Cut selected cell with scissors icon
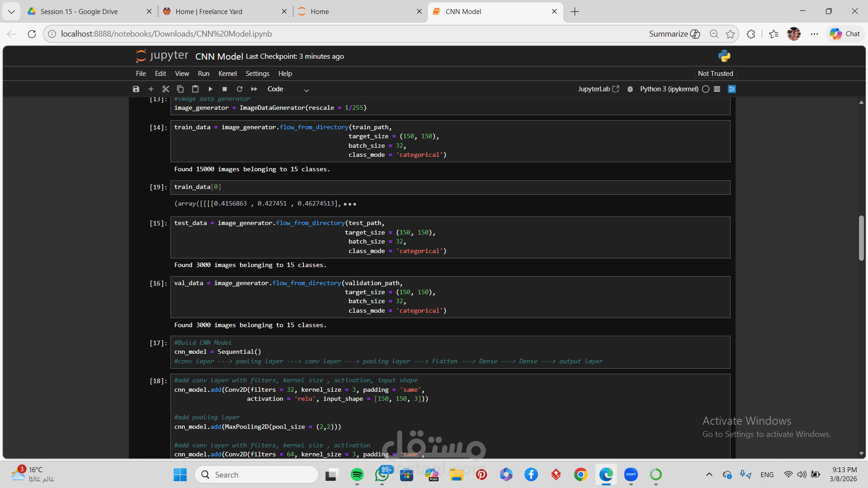 [x=165, y=89]
